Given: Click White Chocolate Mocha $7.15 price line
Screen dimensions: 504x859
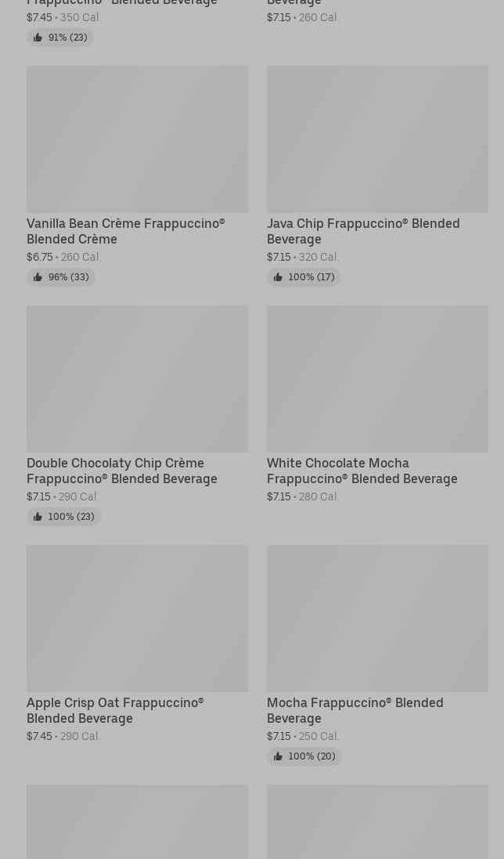Looking at the screenshot, I should [x=303, y=496].
